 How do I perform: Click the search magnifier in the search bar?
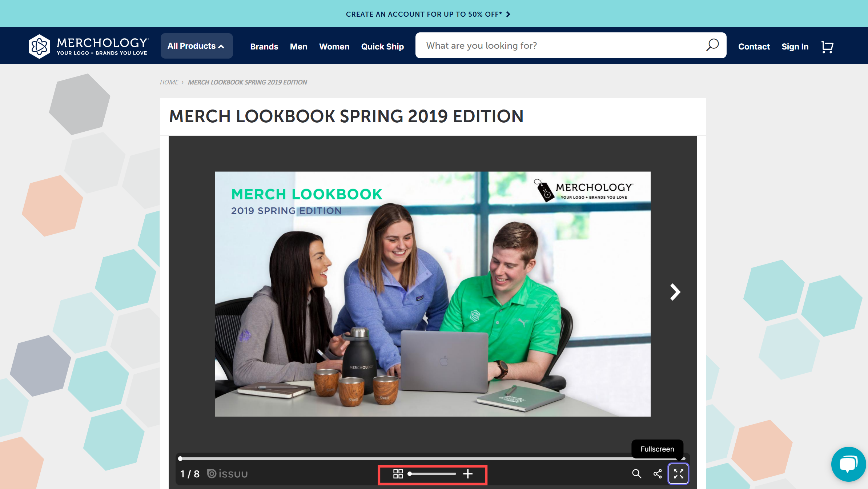click(x=712, y=45)
